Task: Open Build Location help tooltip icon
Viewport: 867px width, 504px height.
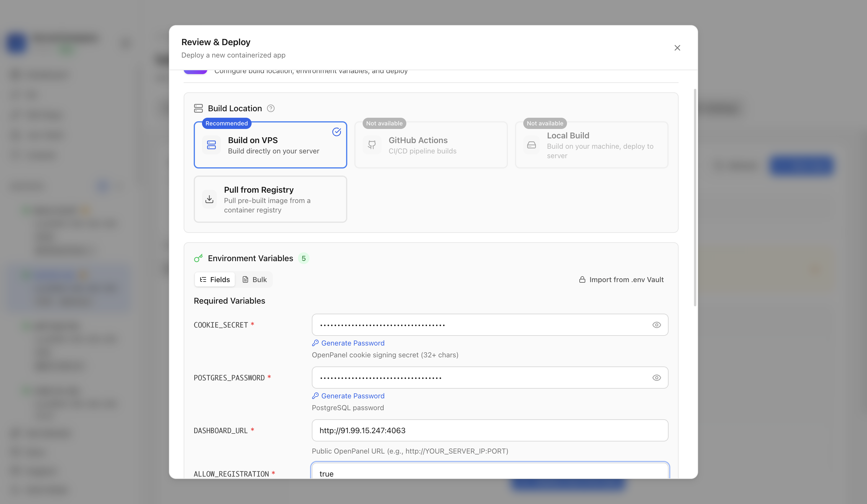Action: click(x=271, y=108)
